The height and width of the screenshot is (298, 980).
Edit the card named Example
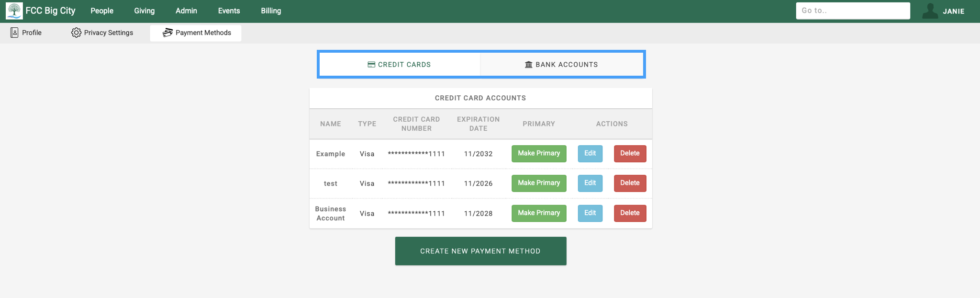(x=590, y=153)
